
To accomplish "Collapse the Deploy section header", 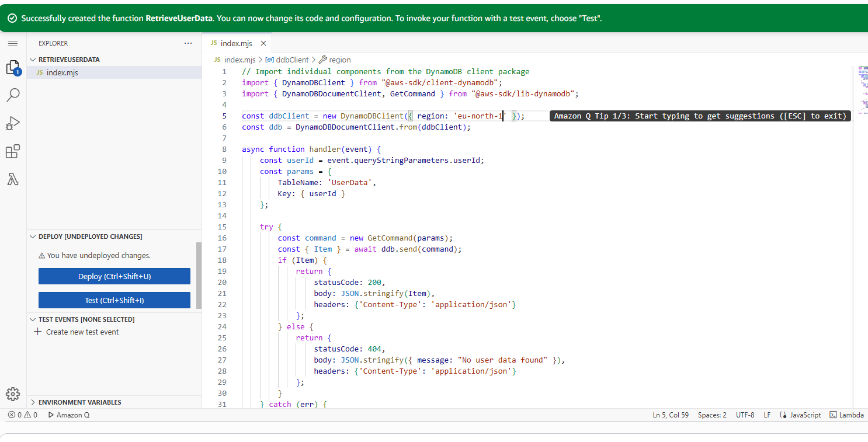I will point(90,236).
